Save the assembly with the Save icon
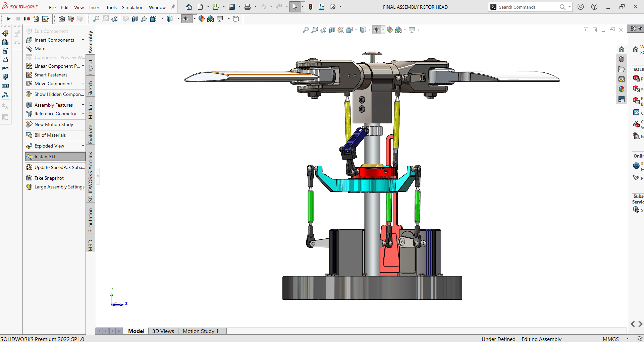The width and height of the screenshot is (644, 342). pos(232,7)
